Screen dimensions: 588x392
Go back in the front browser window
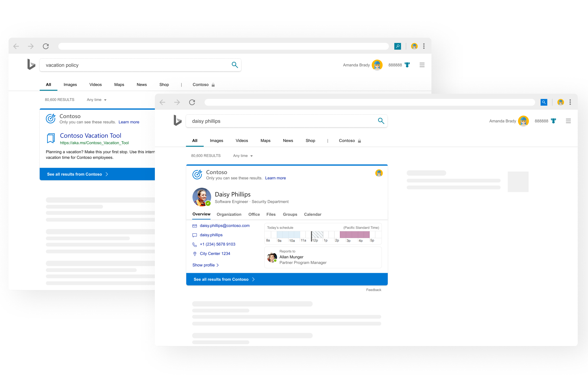point(162,102)
